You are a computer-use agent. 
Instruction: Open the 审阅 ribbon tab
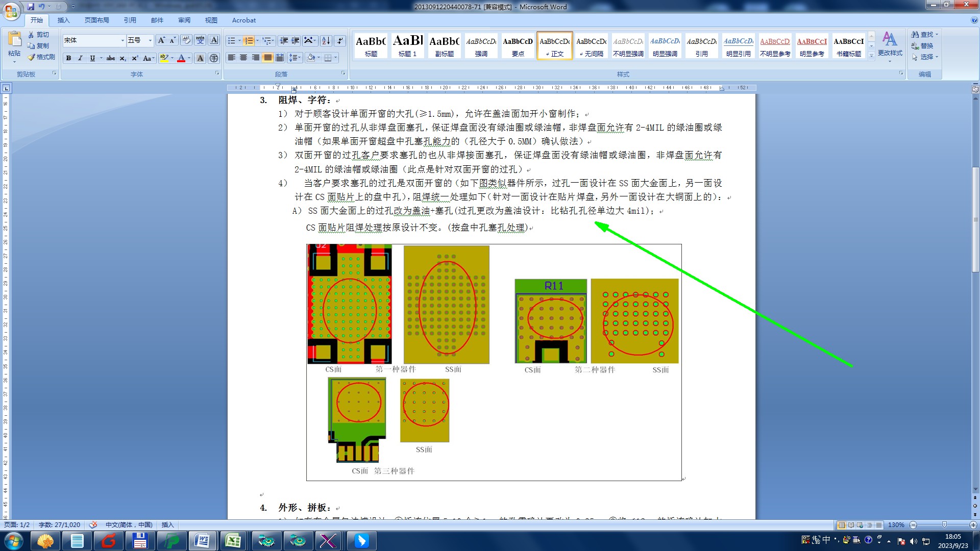pyautogui.click(x=184, y=20)
